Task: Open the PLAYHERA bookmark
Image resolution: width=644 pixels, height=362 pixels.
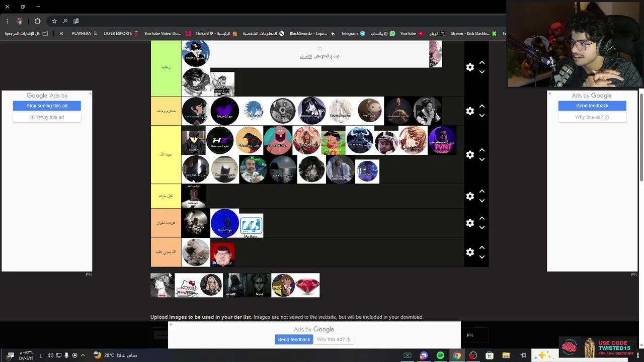Action: click(x=85, y=34)
